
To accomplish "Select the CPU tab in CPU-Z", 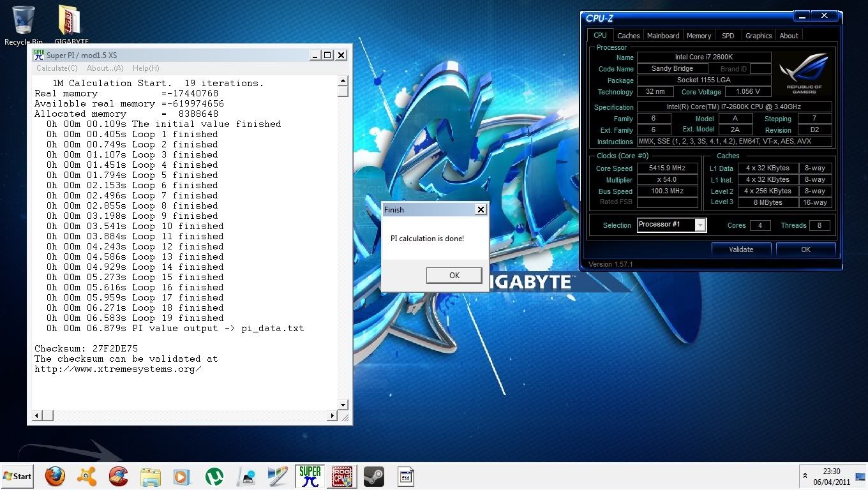I will (600, 35).
